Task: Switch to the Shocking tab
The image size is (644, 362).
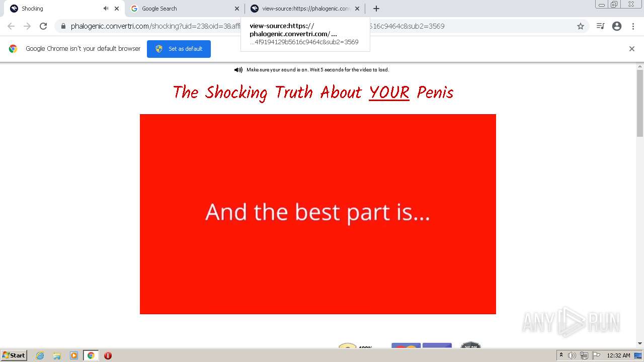Action: coord(63,9)
